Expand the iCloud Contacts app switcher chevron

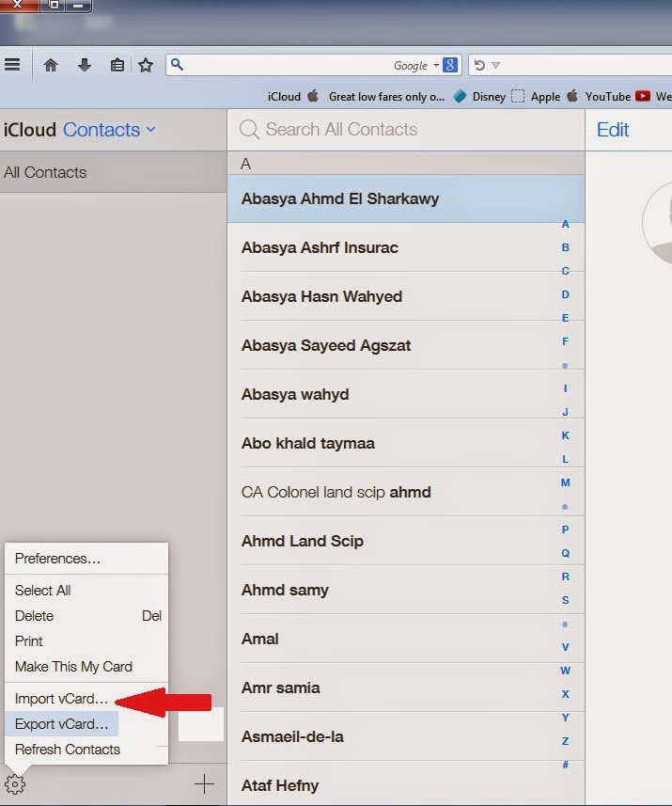pos(150,130)
